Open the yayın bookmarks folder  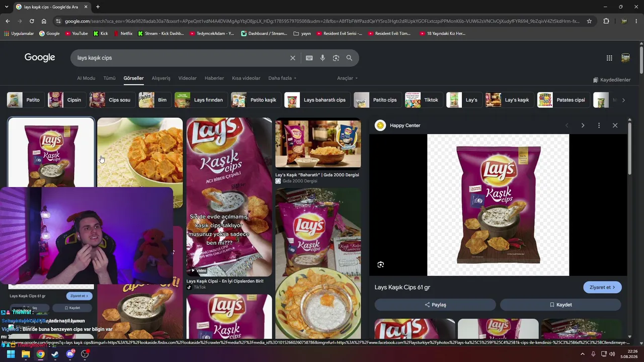[302, 34]
